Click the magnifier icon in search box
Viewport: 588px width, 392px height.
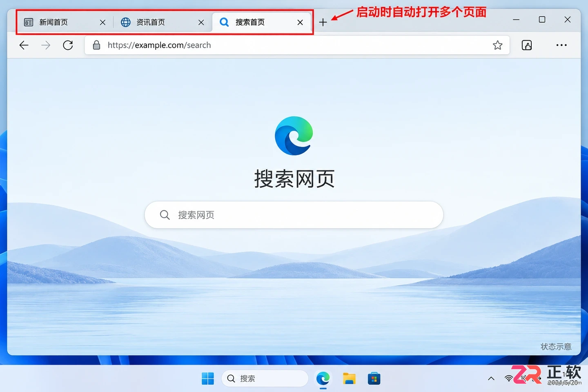tap(165, 215)
